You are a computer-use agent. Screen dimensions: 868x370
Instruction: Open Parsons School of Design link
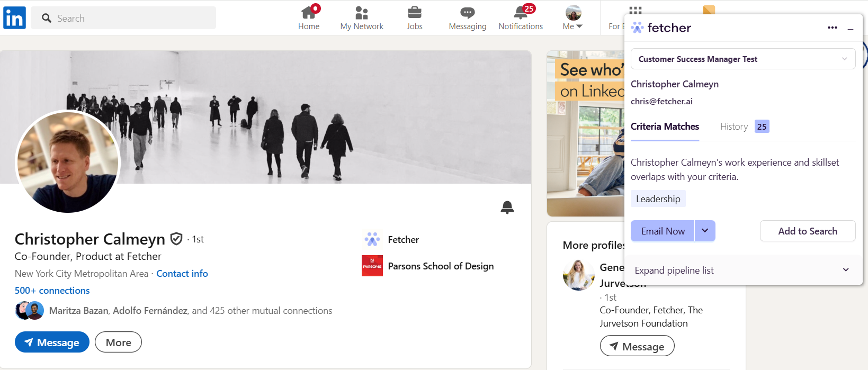click(x=441, y=266)
